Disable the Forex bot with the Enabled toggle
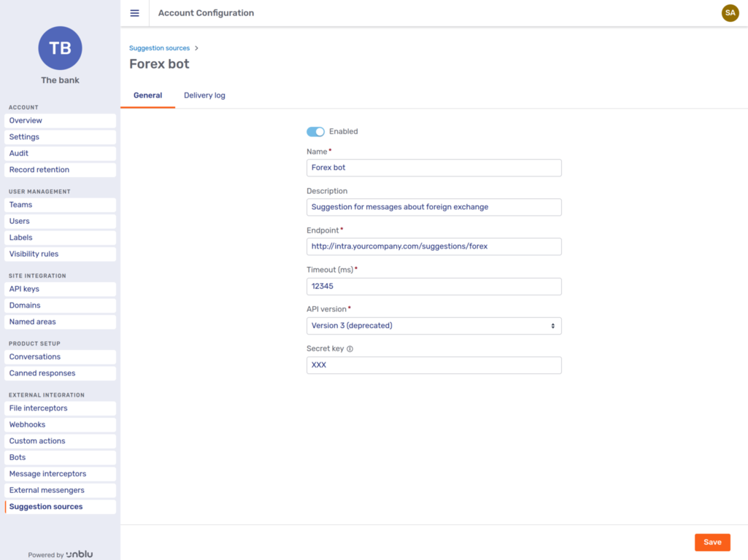This screenshot has width=748, height=560. point(315,131)
